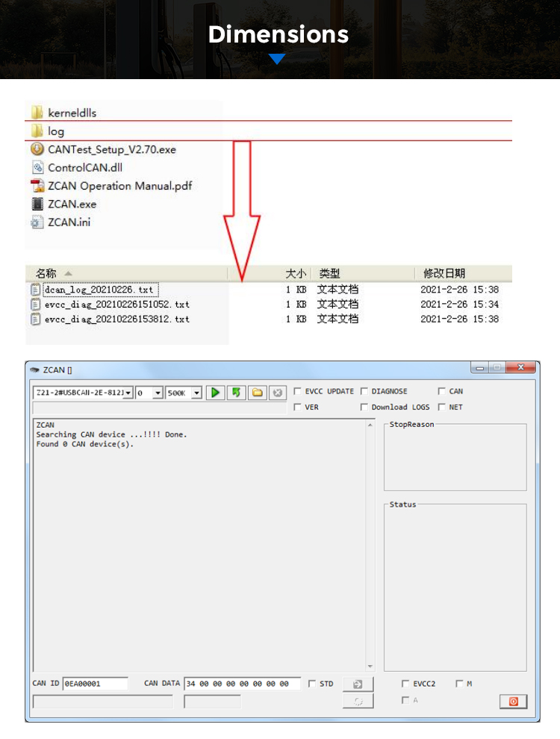Viewport: 560px width, 739px height.
Task: Check the NET checkbox
Action: [x=442, y=407]
